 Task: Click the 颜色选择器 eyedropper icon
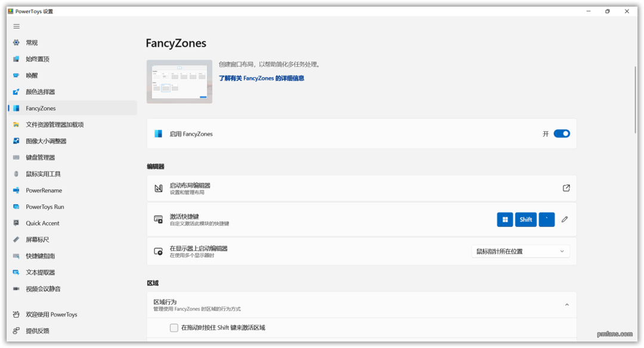[x=16, y=92]
